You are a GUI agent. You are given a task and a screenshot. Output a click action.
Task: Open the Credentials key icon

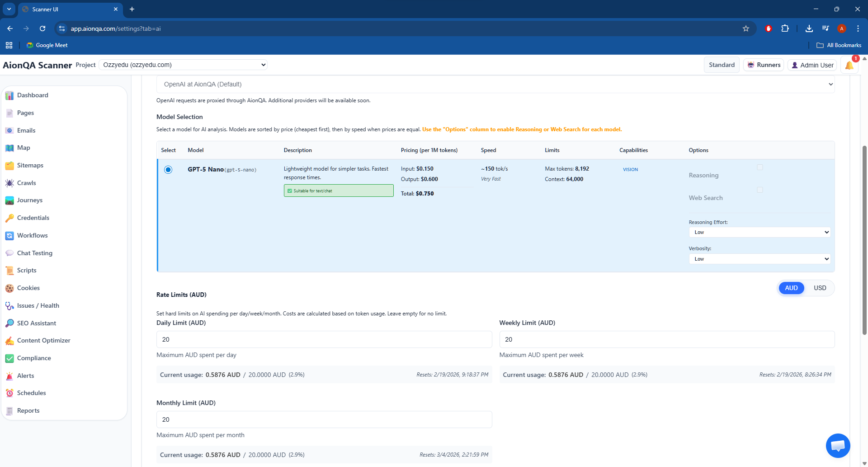coord(9,218)
